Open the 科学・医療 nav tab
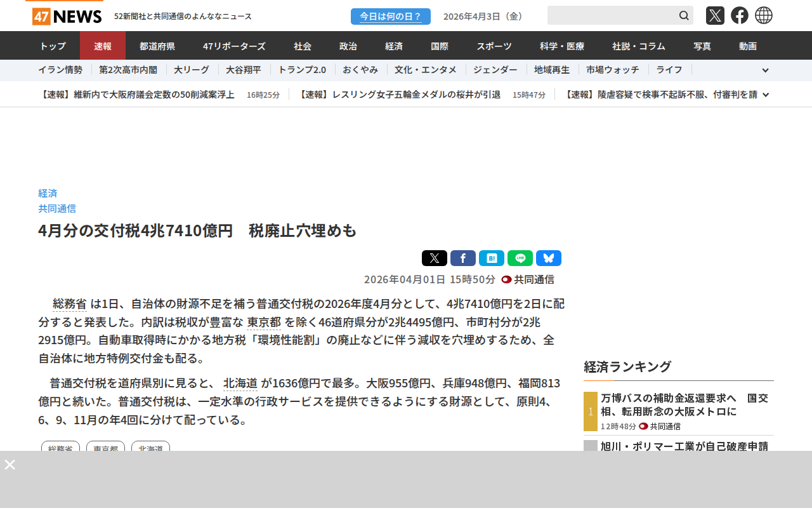 click(562, 46)
